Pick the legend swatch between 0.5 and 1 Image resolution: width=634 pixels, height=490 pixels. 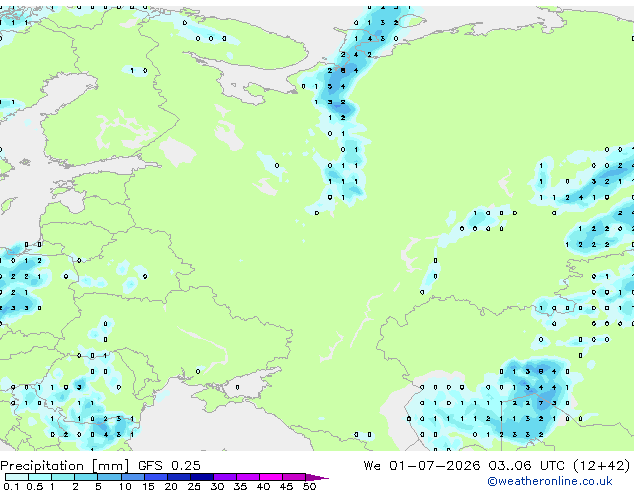pos(40,477)
